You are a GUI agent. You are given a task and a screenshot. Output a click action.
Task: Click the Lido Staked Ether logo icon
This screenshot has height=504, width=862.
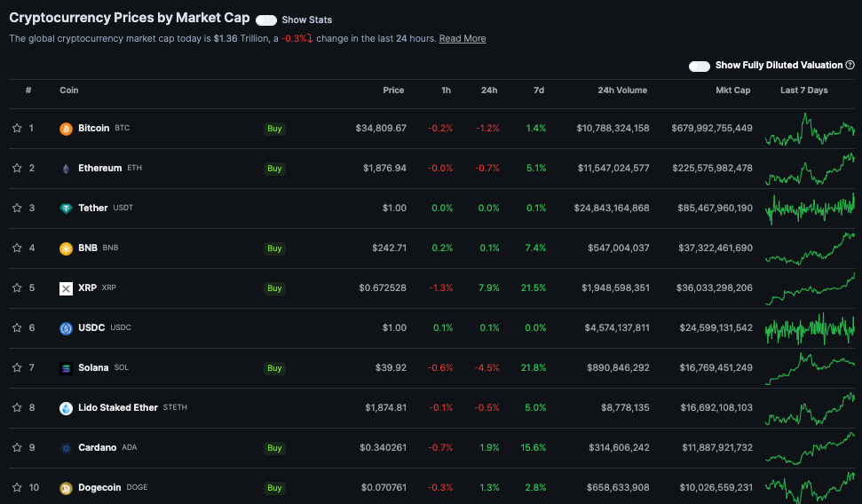click(66, 408)
